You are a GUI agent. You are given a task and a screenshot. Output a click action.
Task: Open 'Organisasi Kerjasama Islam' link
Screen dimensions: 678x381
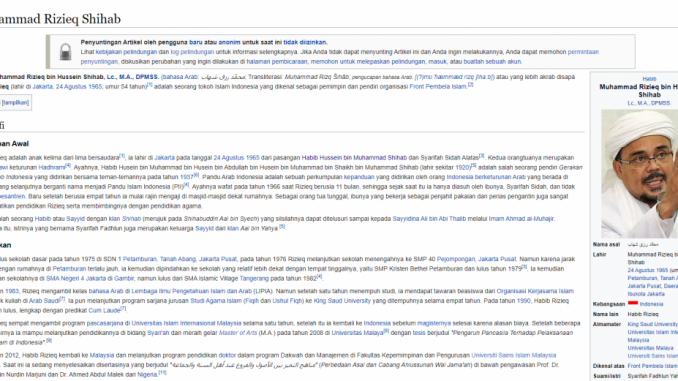click(535, 291)
